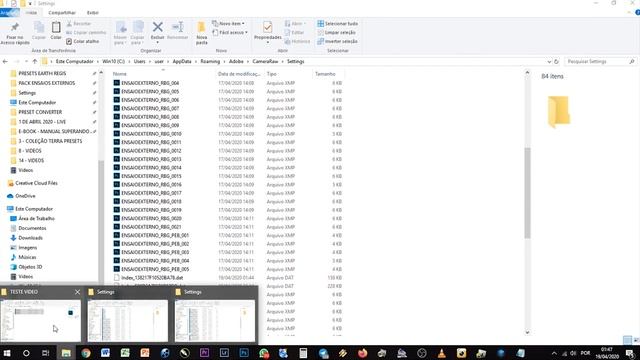
Task: Go back with the navigation arrow
Action: [5, 62]
